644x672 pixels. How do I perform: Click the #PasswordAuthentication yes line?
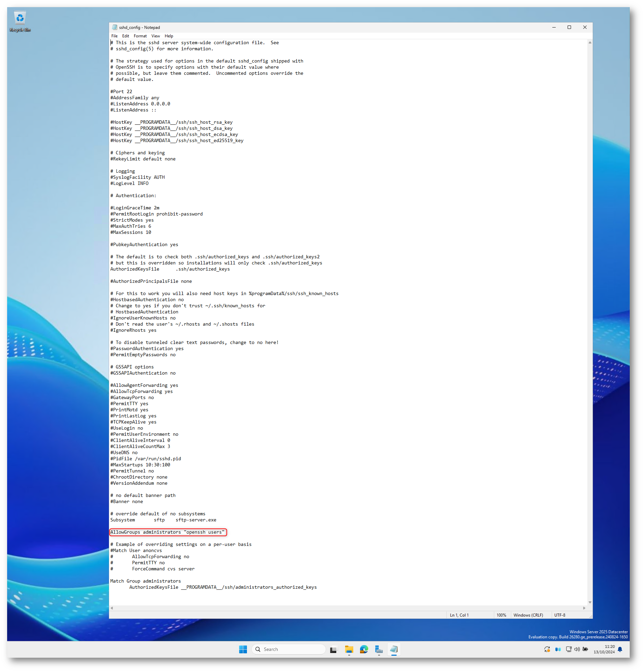coord(147,349)
